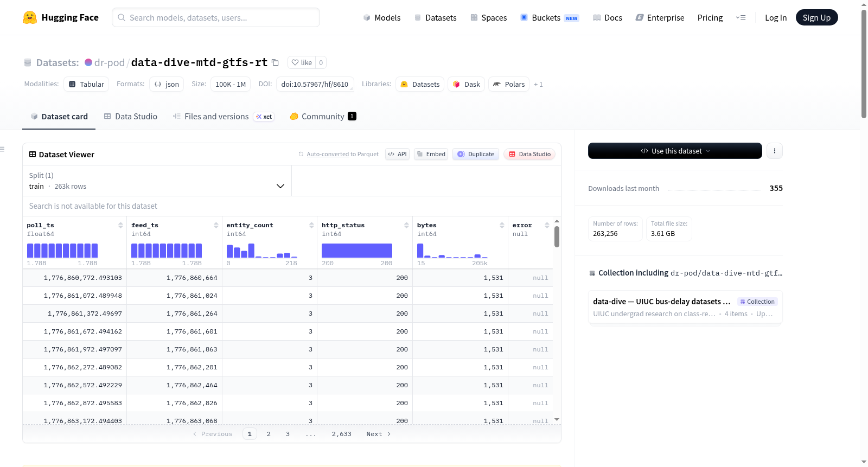
Task: Expand the more navigation menu icon
Action: [x=741, y=17]
